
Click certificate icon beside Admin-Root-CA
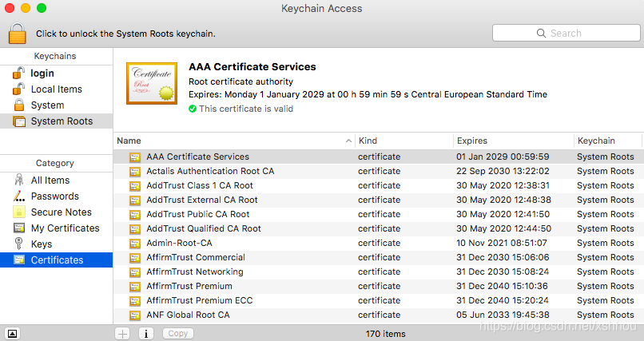[x=135, y=244]
